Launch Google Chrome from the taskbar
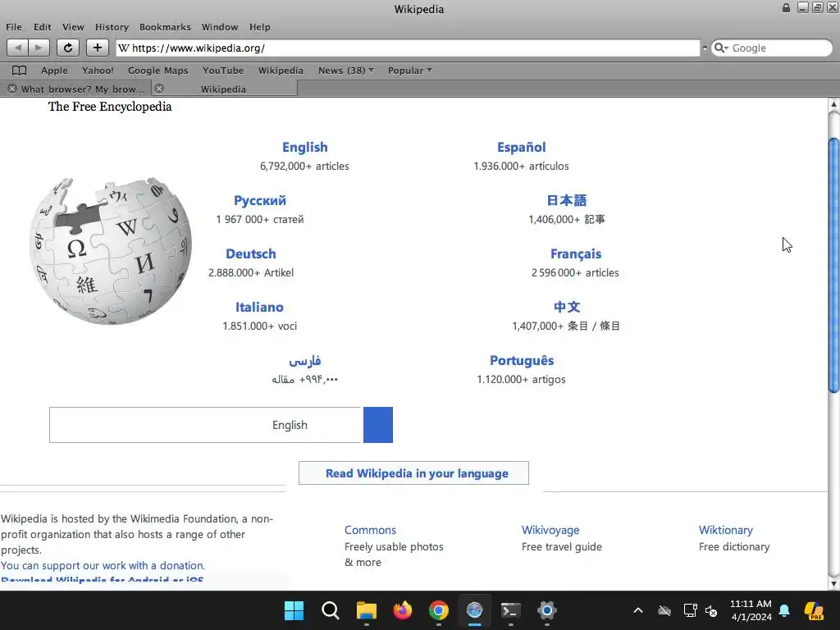The height and width of the screenshot is (630, 840). pos(439,610)
